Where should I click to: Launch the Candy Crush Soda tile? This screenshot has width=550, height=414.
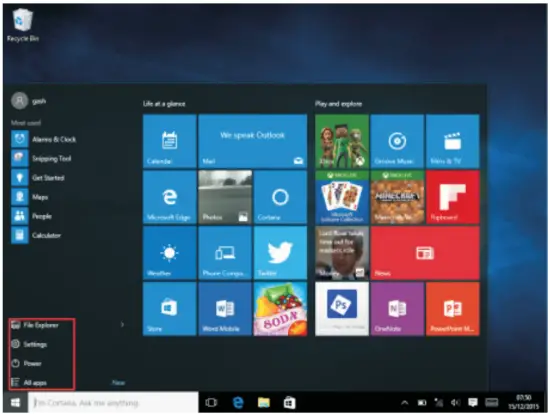coord(280,309)
